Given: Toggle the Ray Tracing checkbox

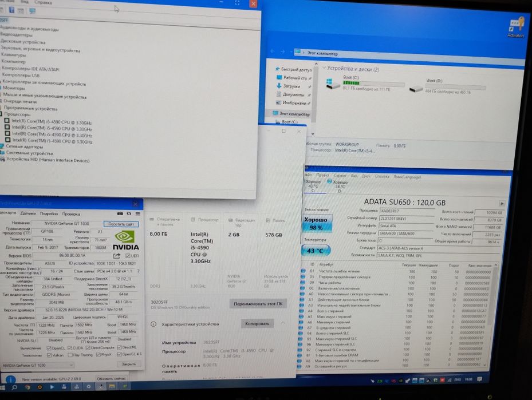Looking at the screenshot, I should point(70,355).
